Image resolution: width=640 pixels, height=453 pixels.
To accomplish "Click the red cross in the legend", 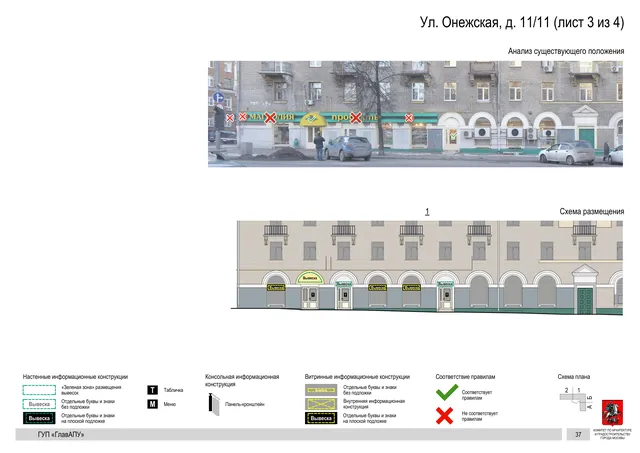I will pos(444,416).
